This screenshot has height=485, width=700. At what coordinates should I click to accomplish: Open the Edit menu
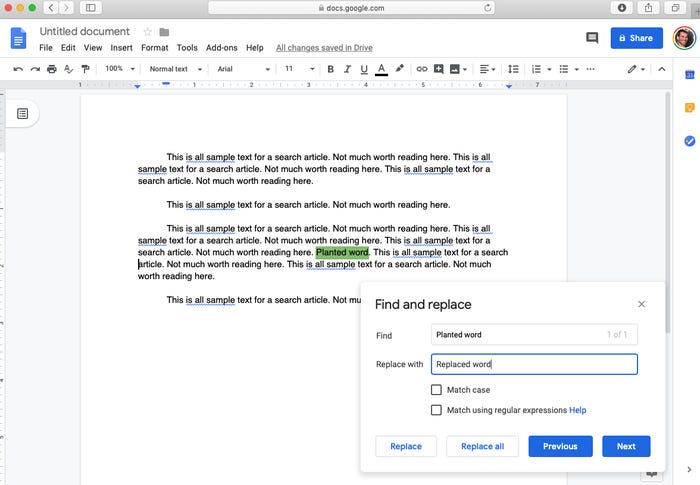pos(68,48)
